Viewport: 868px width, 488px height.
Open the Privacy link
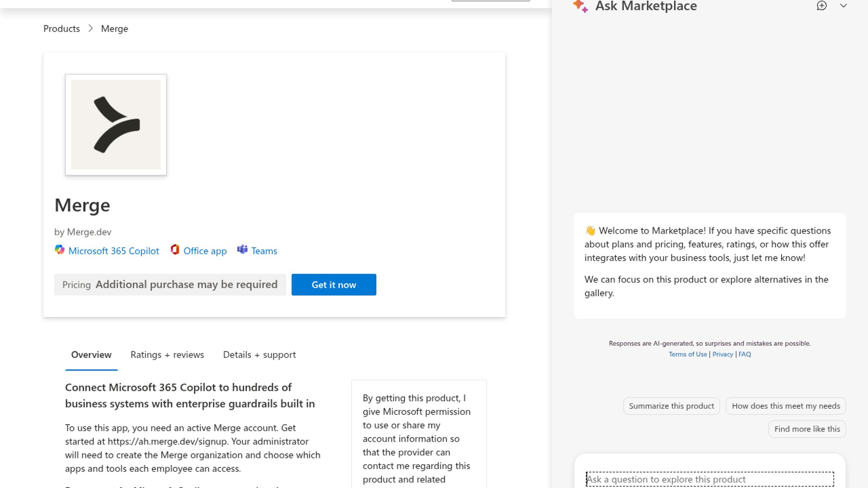(722, 354)
